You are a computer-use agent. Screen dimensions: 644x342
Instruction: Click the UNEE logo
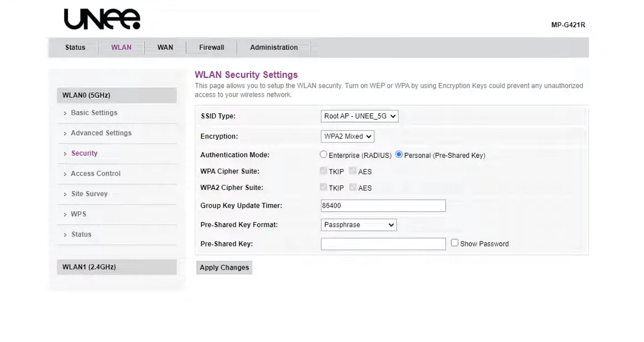pyautogui.click(x=102, y=19)
